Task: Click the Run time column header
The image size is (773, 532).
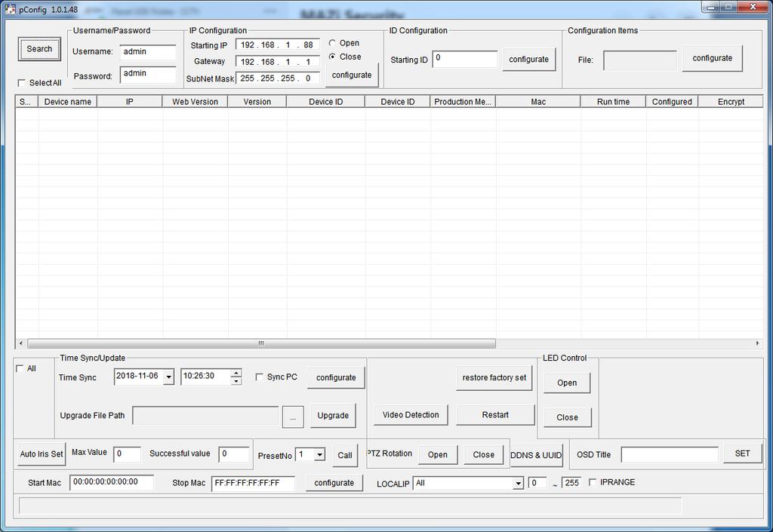Action: 613,101
